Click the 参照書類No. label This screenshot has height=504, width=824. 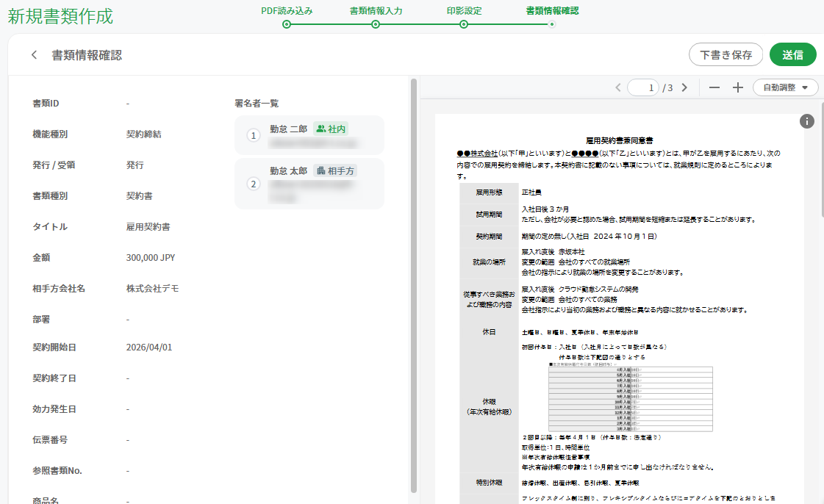coord(57,471)
